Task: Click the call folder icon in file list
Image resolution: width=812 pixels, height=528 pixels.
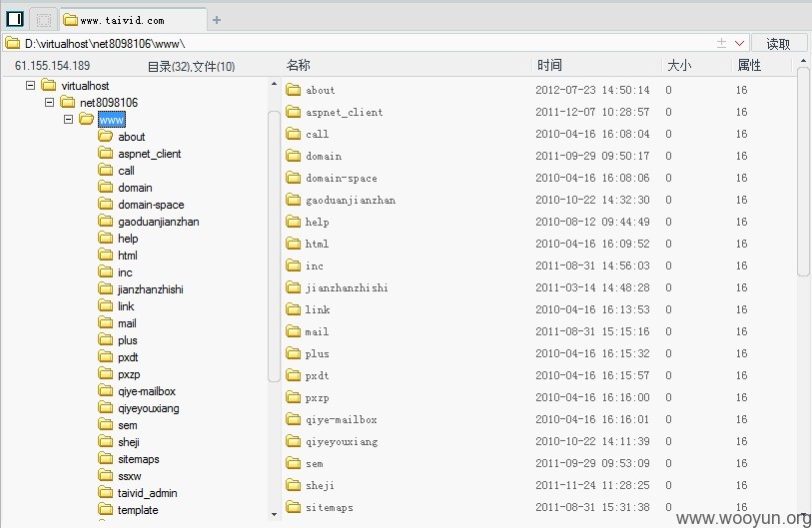Action: pyautogui.click(x=293, y=134)
